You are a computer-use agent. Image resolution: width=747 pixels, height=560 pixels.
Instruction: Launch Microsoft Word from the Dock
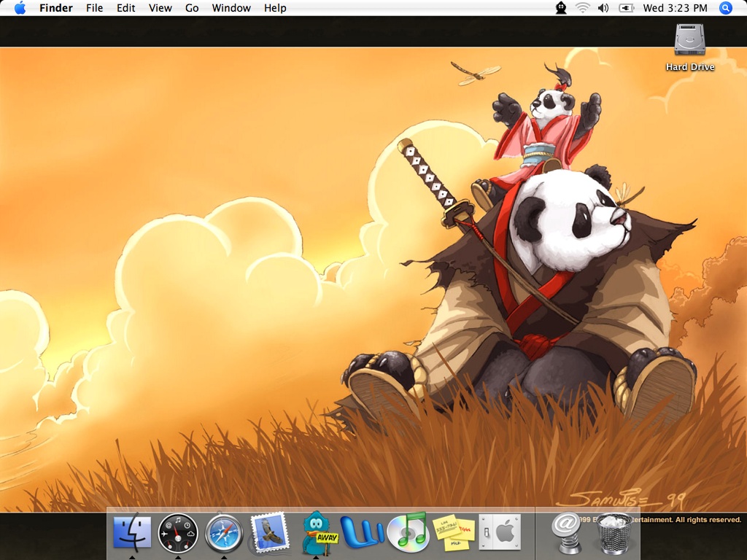point(362,532)
